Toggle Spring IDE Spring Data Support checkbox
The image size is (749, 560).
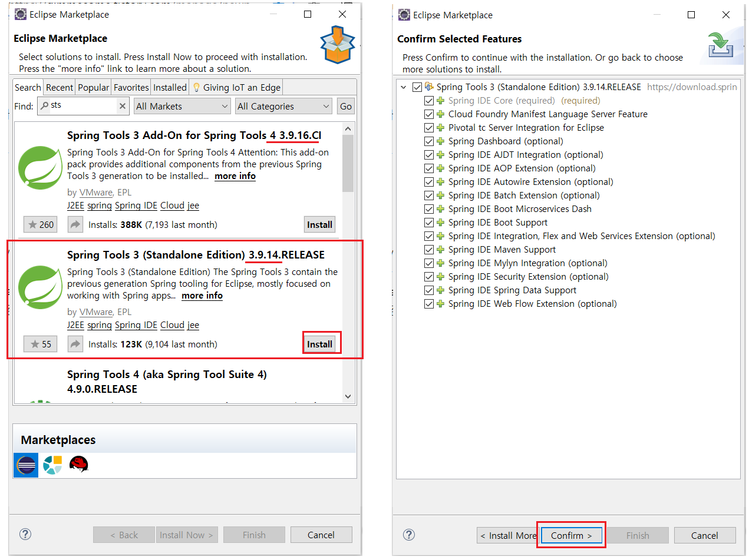(x=429, y=290)
